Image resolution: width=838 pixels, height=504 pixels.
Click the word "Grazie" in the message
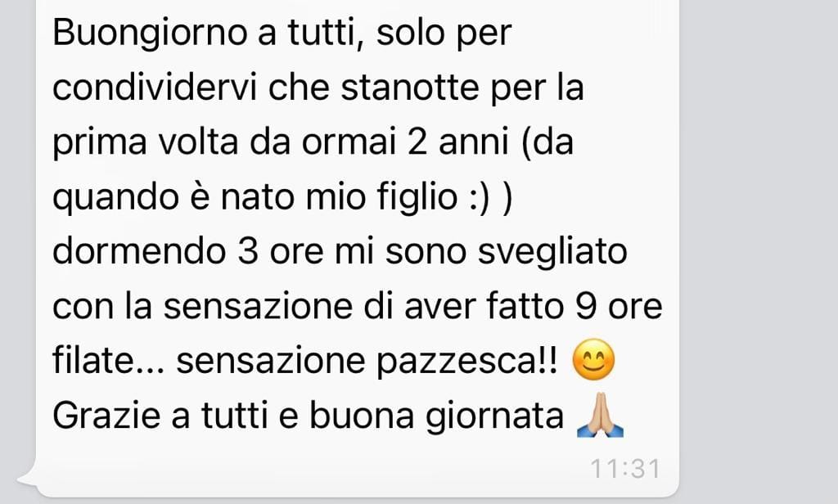(x=106, y=416)
